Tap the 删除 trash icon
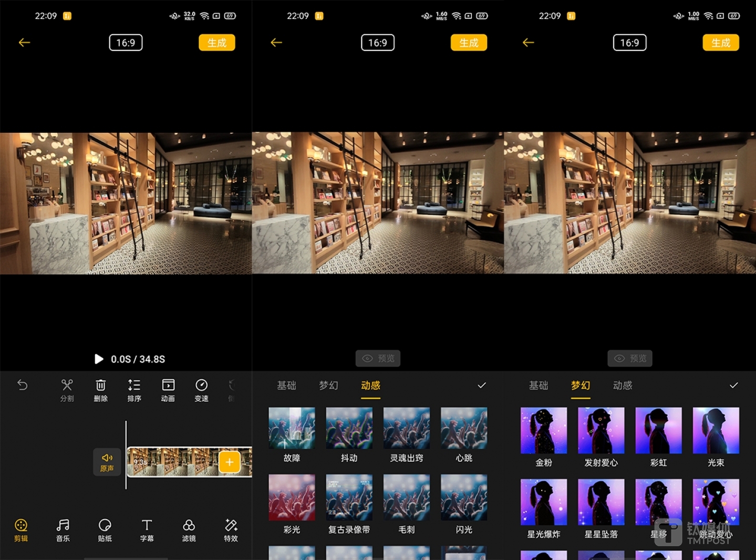Viewport: 756px width, 560px height. point(101,390)
